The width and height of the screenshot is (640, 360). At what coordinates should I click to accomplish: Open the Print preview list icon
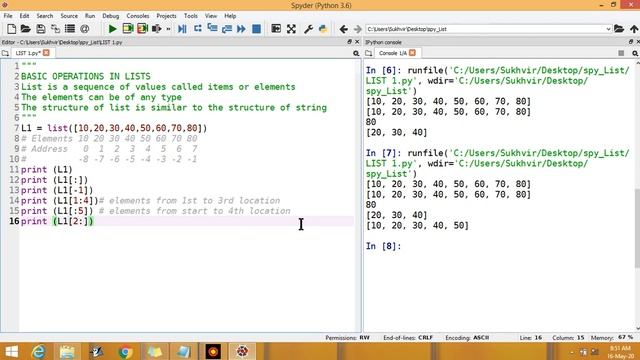point(70,29)
